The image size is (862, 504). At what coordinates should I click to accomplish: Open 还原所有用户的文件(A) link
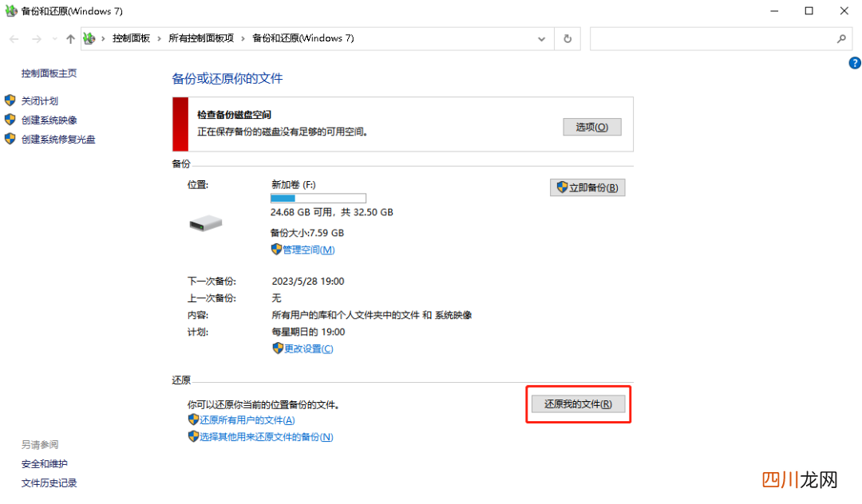coord(247,420)
